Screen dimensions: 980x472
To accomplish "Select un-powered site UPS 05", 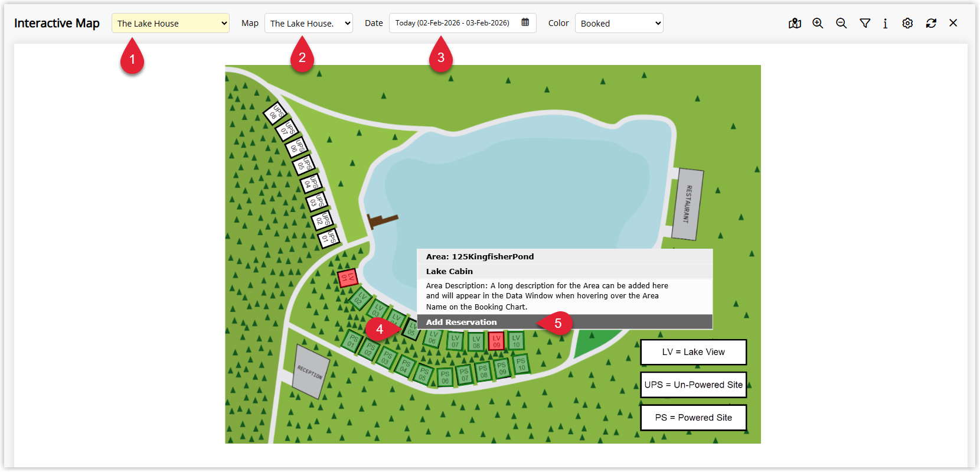I will click(x=303, y=165).
